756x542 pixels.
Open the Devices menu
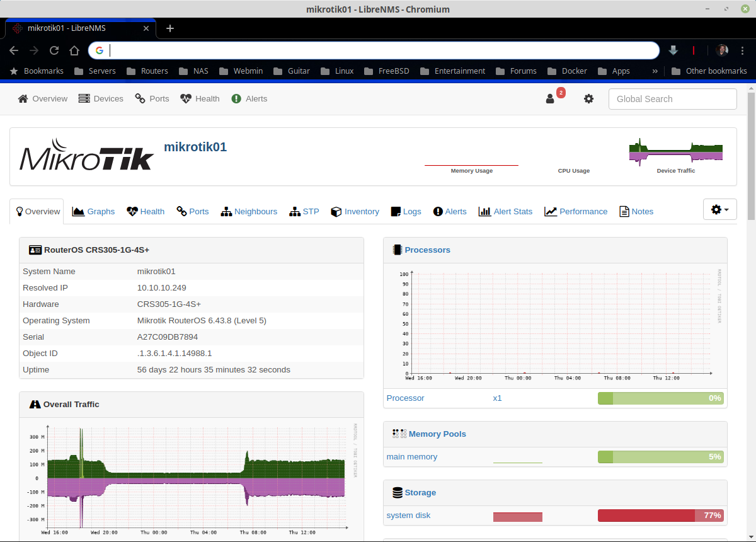tap(101, 98)
